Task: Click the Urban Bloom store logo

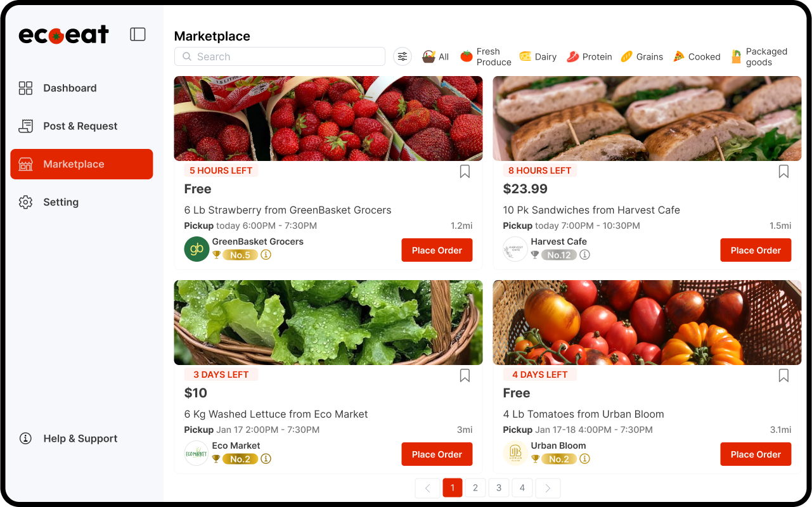Action: click(x=515, y=453)
